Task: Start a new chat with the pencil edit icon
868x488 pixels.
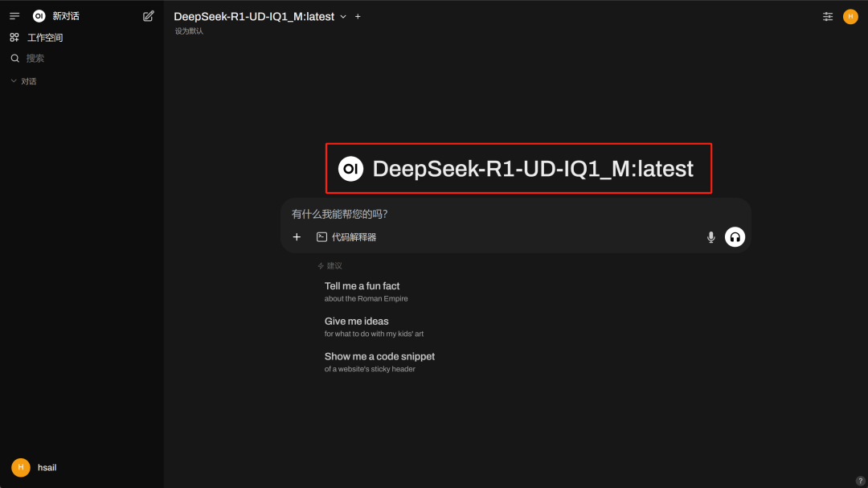Action: pos(149,16)
